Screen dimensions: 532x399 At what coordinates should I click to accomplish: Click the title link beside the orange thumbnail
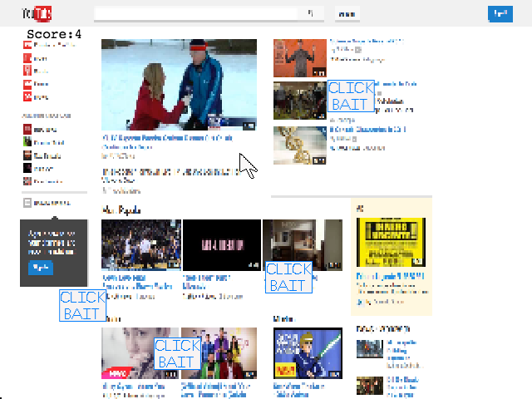pyautogui.click(x=367, y=41)
